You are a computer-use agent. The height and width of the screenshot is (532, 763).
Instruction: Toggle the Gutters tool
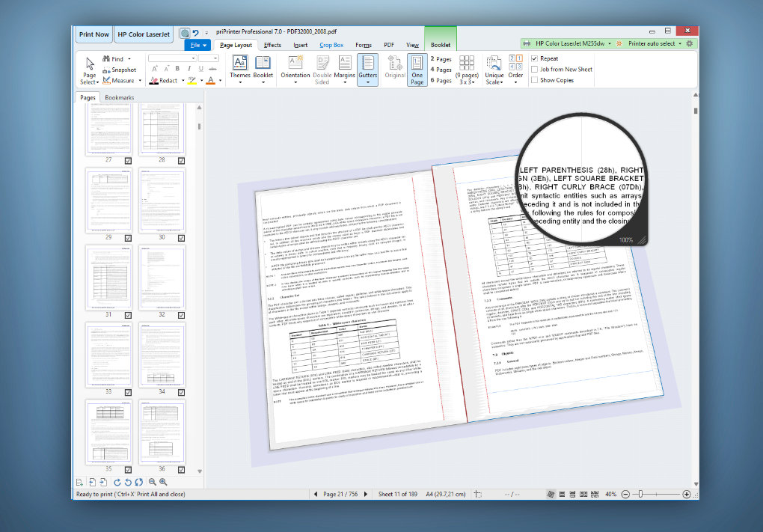tap(367, 69)
